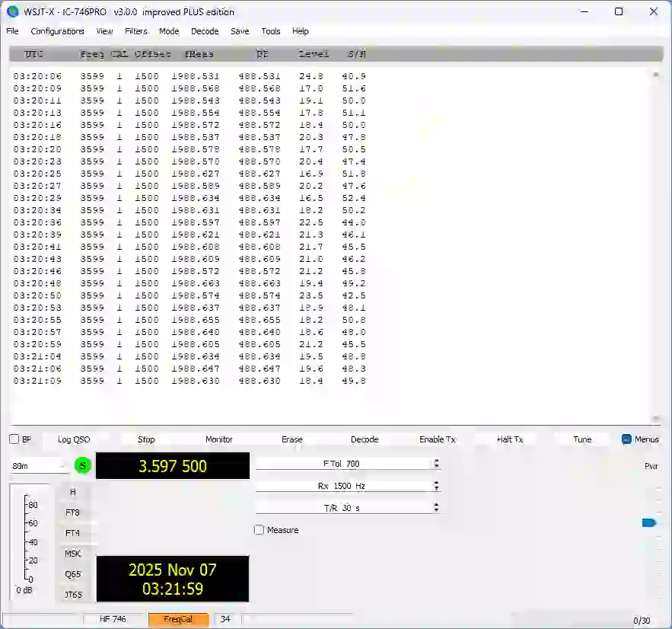Open the Configurations menu
Viewport: 672px width, 629px height.
(x=57, y=31)
